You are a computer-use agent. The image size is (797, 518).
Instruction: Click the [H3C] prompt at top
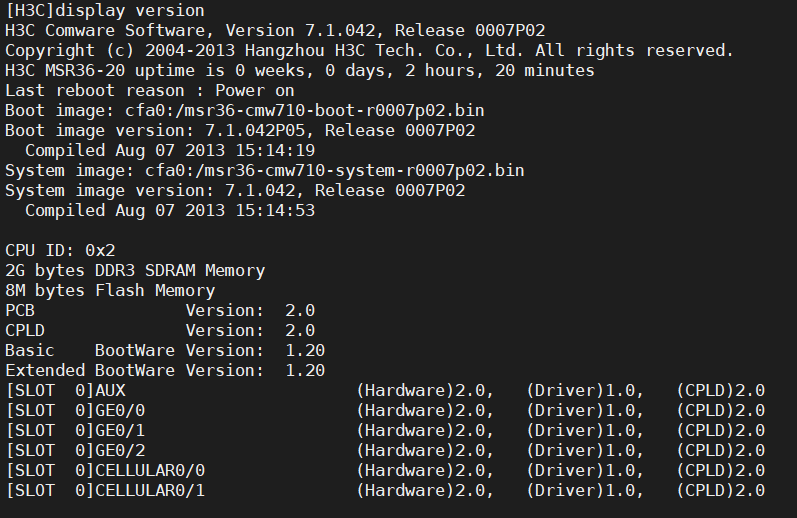[29, 10]
